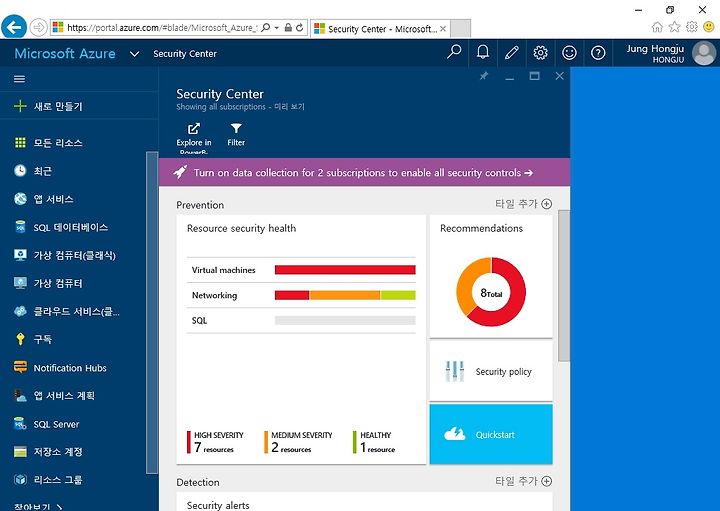Open browser favorites star

[674, 27]
